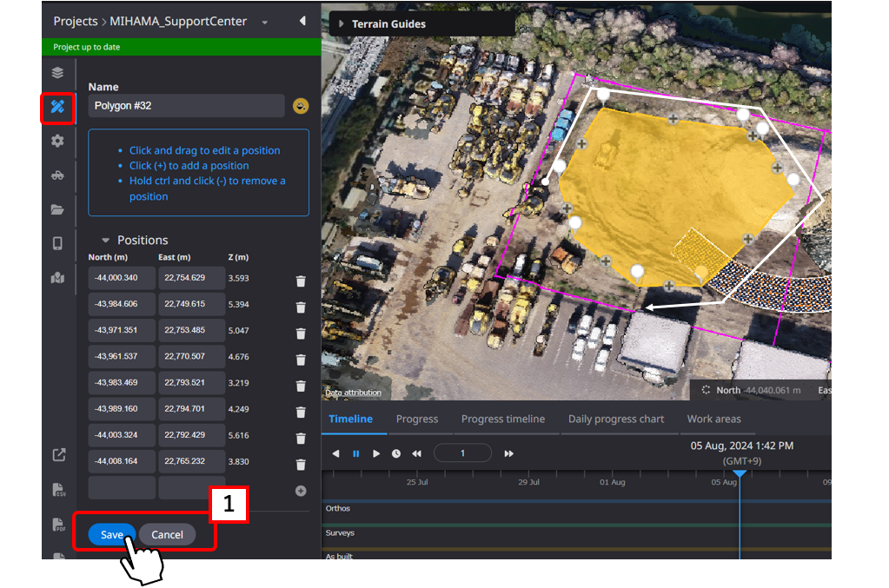Open the Layers panel icon in sidebar

[57, 72]
